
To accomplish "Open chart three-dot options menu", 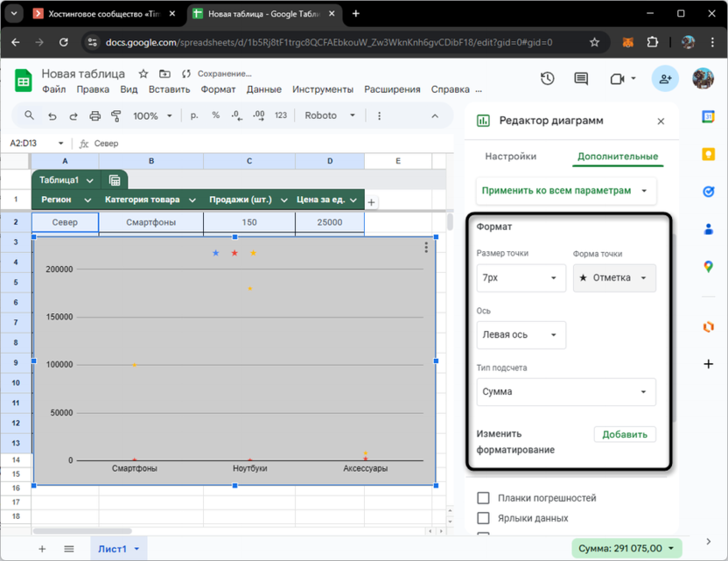I will point(426,248).
